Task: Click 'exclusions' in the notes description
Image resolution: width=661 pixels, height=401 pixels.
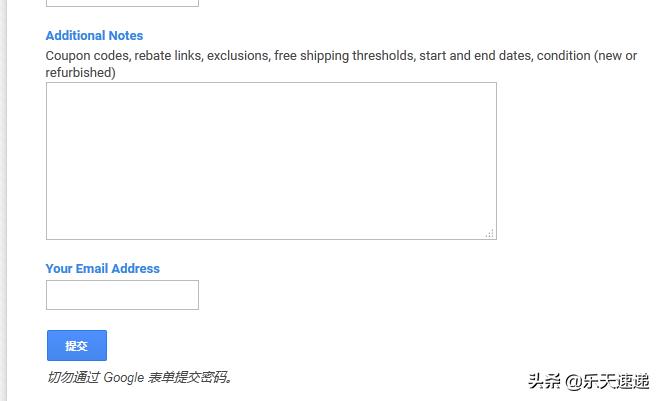Action: [x=238, y=56]
